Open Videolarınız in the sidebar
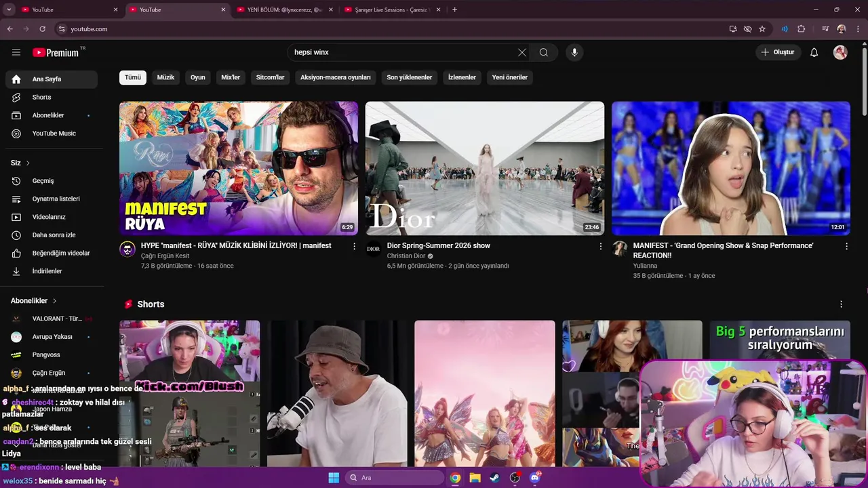Viewport: 868px width, 488px height. pyautogui.click(x=52, y=217)
